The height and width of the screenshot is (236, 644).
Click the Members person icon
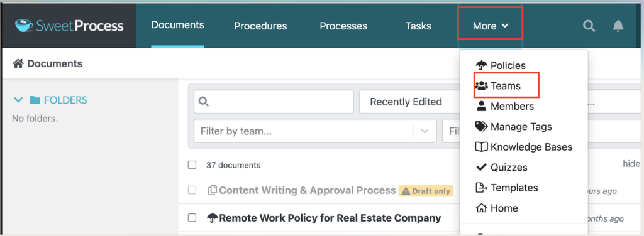(481, 107)
